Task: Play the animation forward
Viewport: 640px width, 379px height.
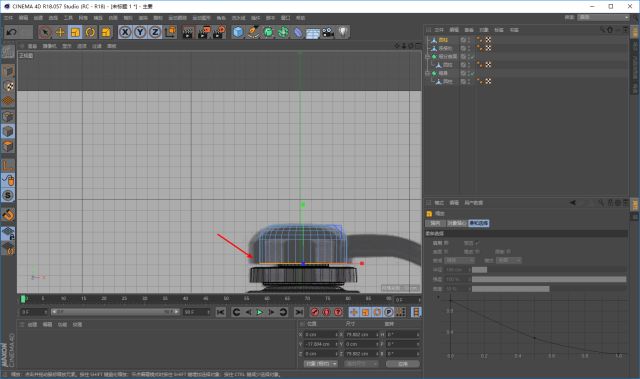Action: 260,312
